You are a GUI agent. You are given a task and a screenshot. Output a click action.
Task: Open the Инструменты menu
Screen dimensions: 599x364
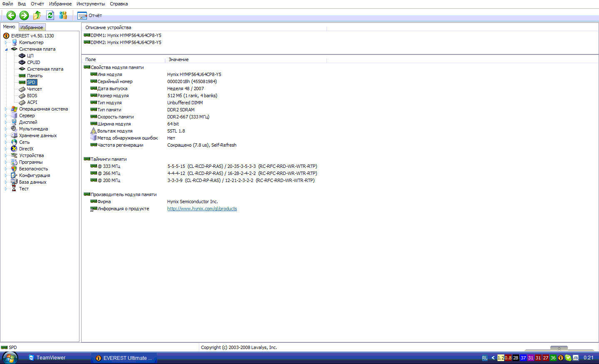point(91,4)
